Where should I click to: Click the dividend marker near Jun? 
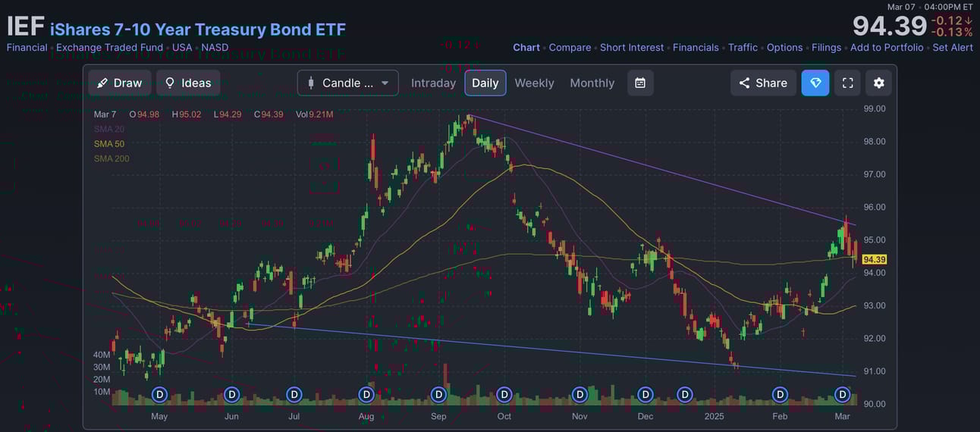pos(232,394)
